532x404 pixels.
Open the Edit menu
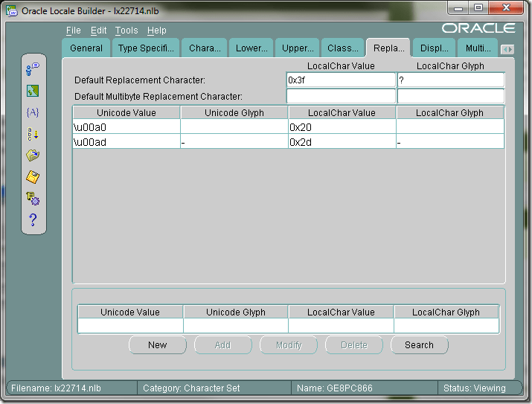point(99,31)
